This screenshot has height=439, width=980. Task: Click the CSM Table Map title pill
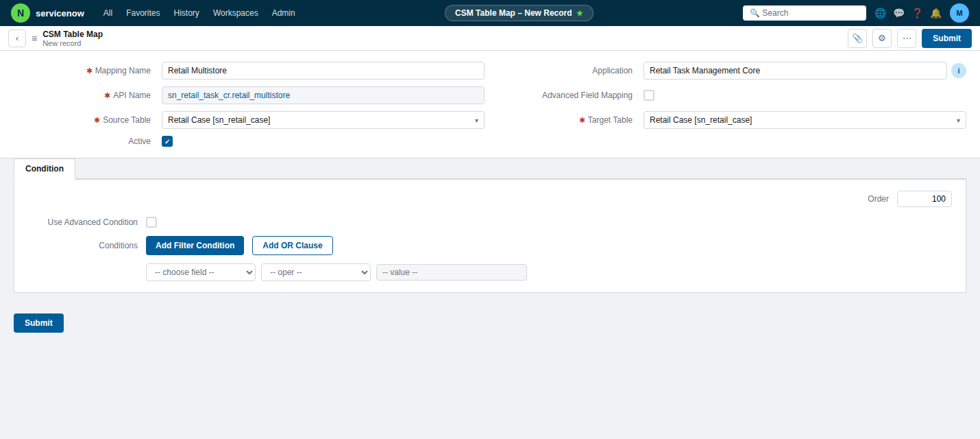[x=519, y=13]
